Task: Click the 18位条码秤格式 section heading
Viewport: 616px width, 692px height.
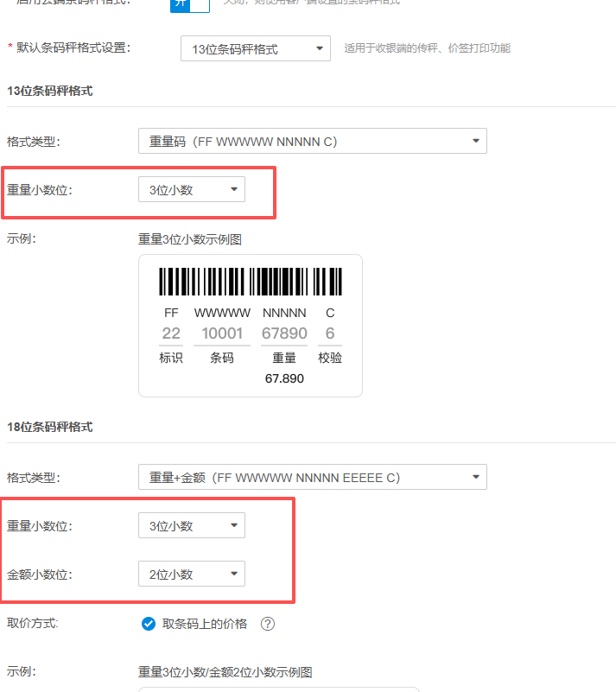Action: pyautogui.click(x=50, y=427)
